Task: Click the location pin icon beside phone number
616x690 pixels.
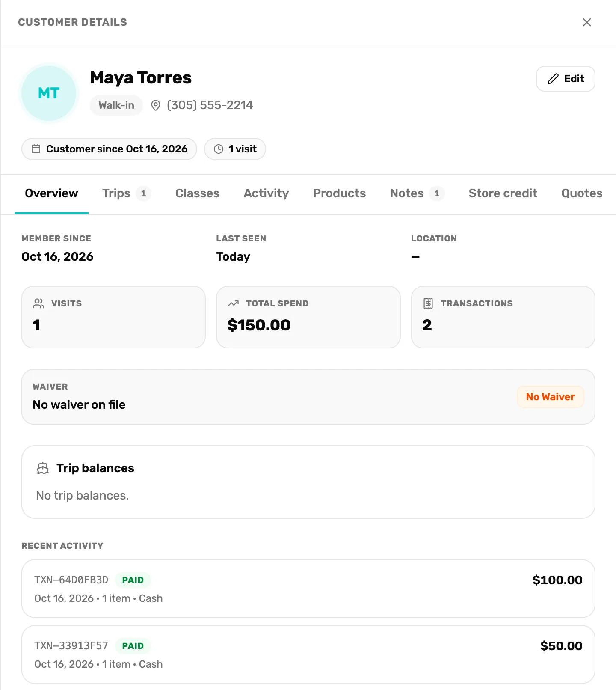Action: (x=156, y=105)
